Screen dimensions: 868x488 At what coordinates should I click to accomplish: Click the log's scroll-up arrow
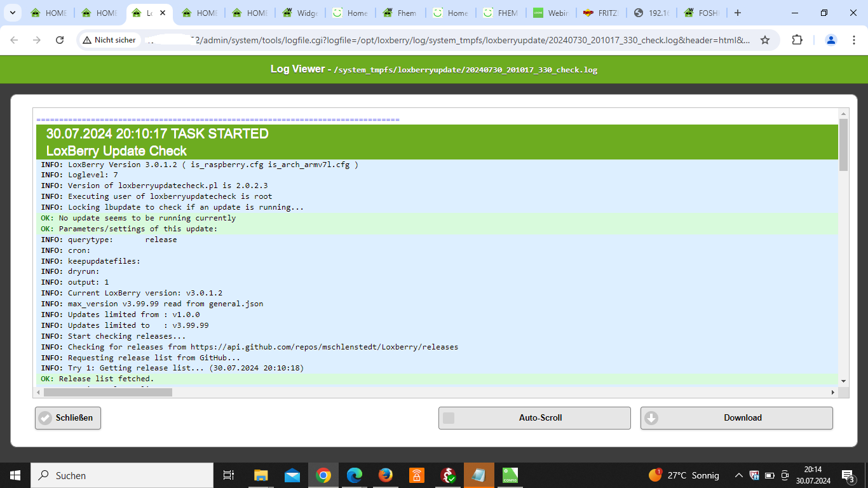(x=843, y=112)
